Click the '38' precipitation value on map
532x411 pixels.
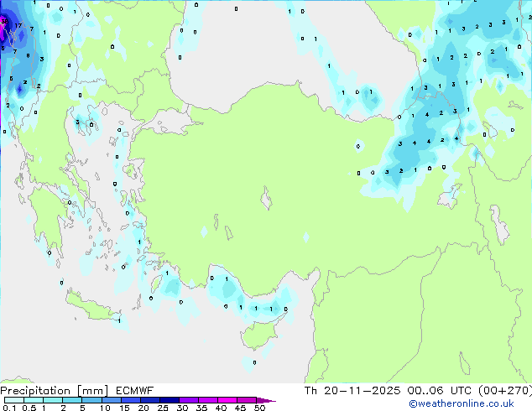click(4, 21)
